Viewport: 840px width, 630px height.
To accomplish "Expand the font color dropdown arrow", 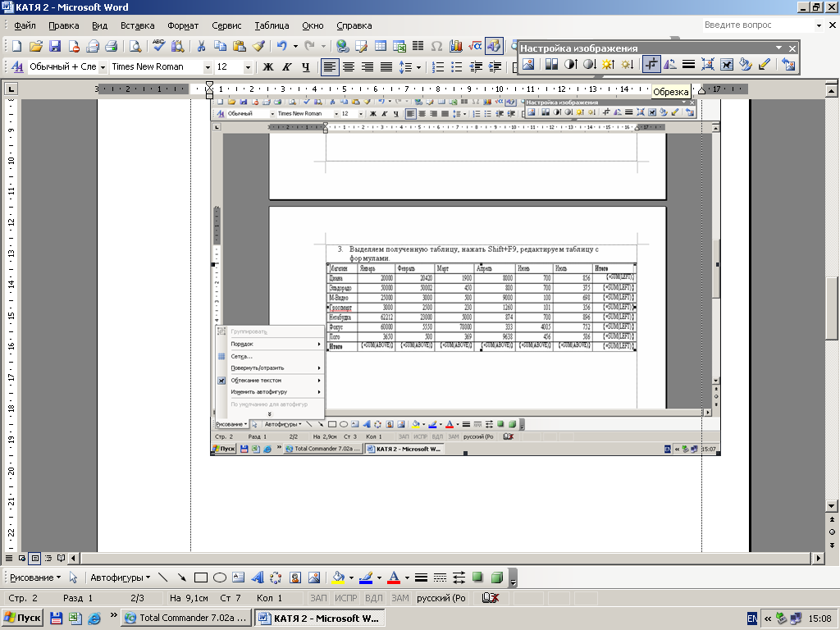I will point(407,578).
